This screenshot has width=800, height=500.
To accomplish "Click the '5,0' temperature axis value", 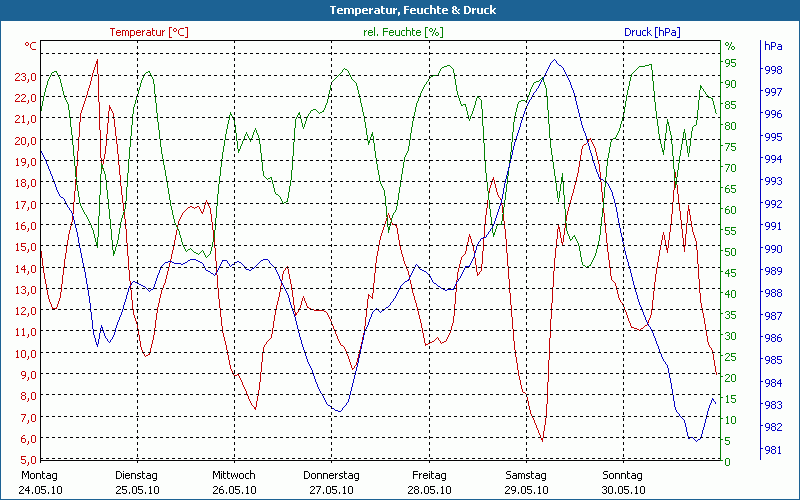I will (28, 460).
